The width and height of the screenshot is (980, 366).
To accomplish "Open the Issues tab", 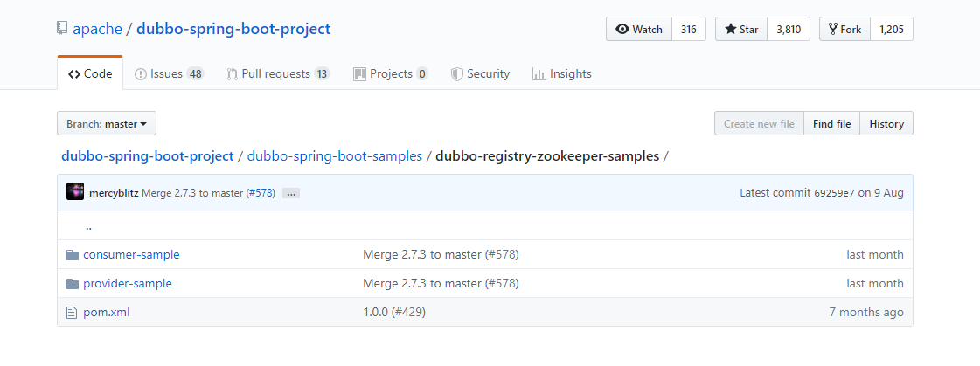I will (170, 73).
